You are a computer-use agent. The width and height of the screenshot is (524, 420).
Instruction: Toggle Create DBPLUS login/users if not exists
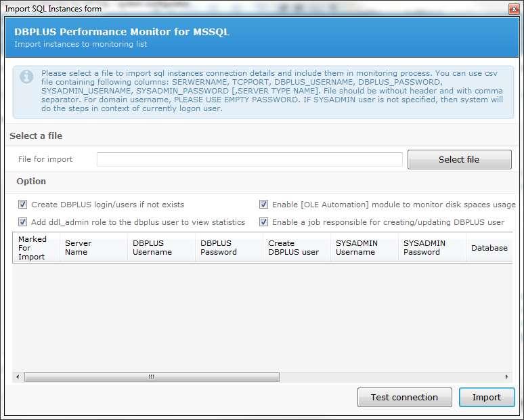22,205
